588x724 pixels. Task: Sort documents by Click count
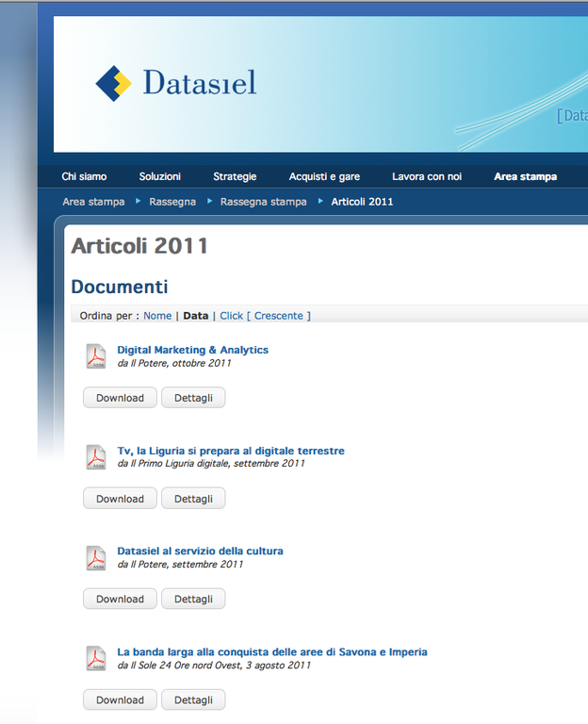(x=231, y=316)
